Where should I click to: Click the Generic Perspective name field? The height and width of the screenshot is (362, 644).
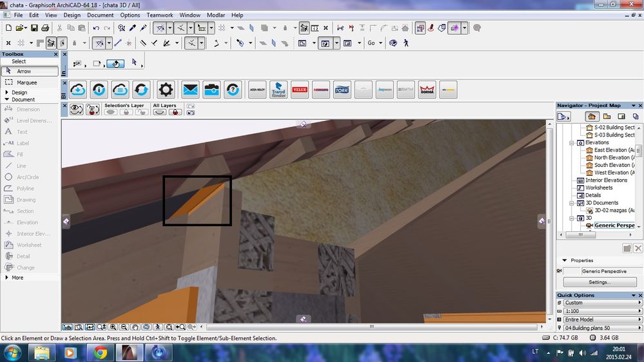pyautogui.click(x=611, y=271)
